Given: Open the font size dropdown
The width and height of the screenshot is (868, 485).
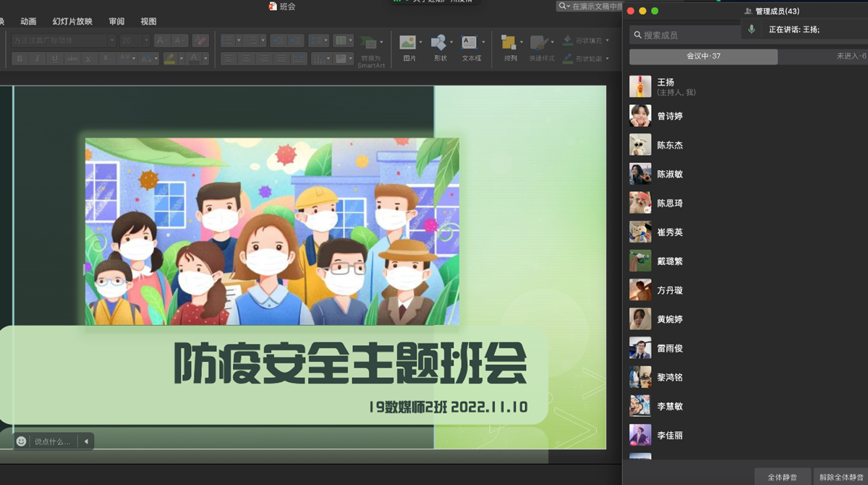Looking at the screenshot, I should (135, 41).
